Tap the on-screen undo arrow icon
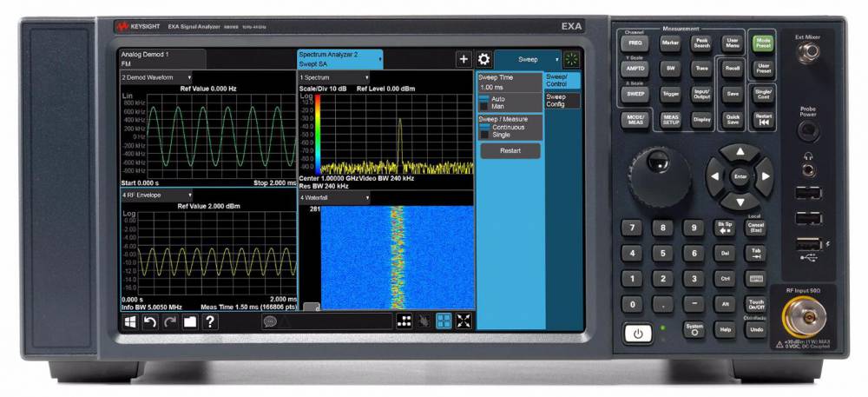Image resolution: width=868 pixels, height=397 pixels. (x=150, y=321)
